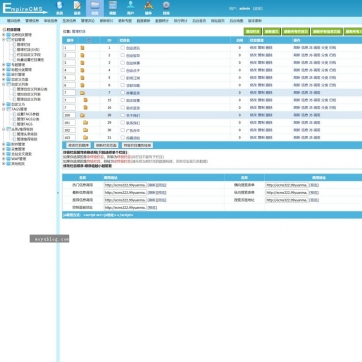Click the page icon for column ID 15
362x362 pixels.
85,100
